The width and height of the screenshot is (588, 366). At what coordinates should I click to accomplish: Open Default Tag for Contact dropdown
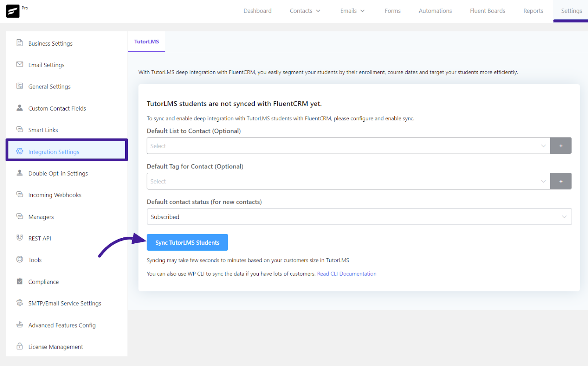[348, 181]
